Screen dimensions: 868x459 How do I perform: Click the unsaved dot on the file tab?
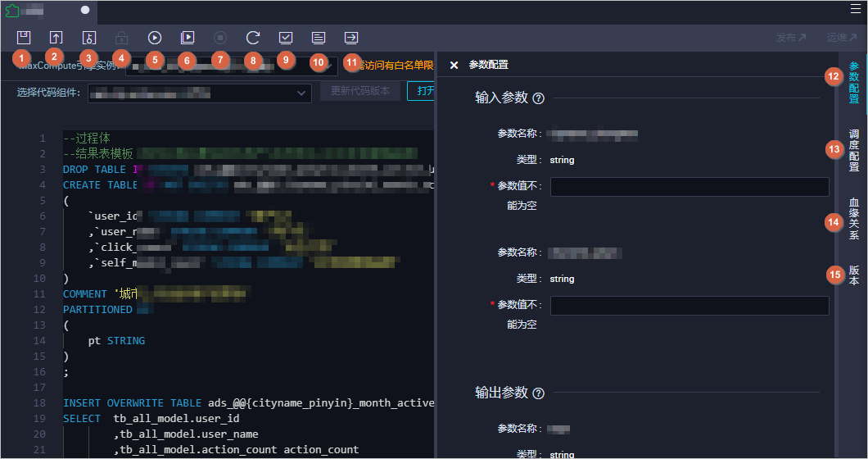click(84, 10)
